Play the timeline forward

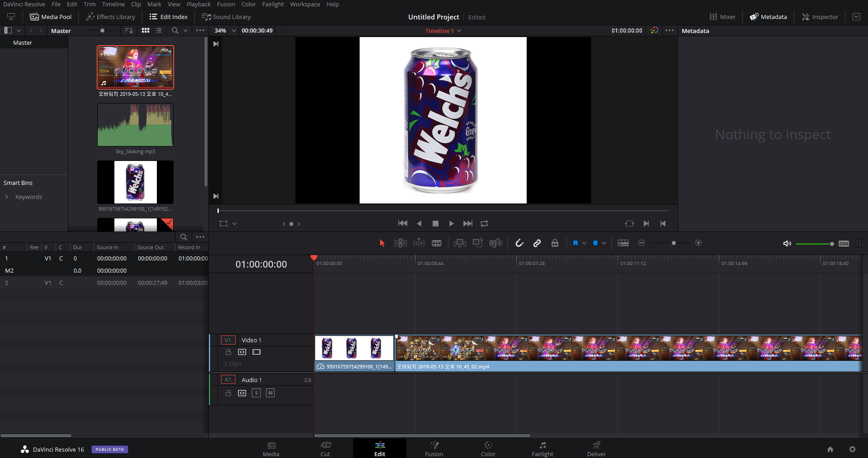tap(451, 223)
